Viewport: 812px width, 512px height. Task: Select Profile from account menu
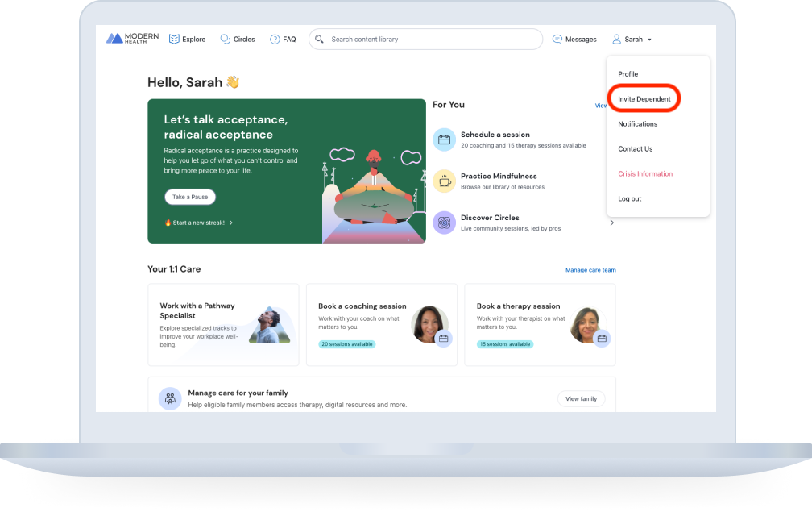coord(628,74)
